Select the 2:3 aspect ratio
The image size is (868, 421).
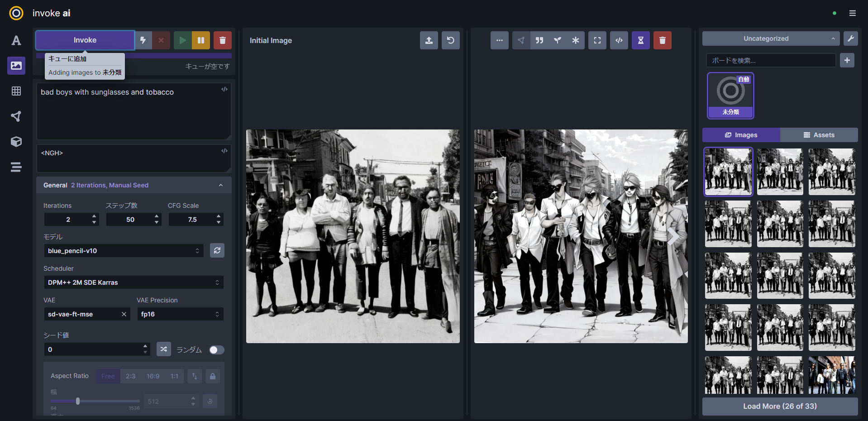pyautogui.click(x=131, y=376)
